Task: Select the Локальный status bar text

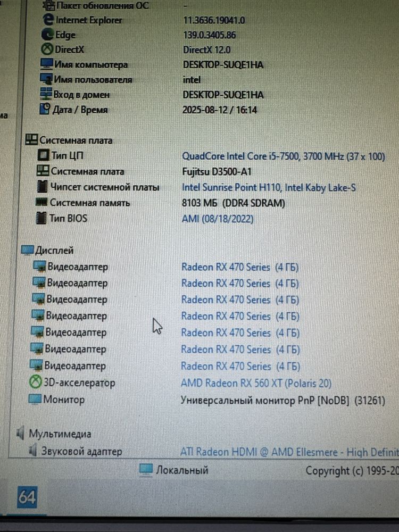Action: coord(182,470)
